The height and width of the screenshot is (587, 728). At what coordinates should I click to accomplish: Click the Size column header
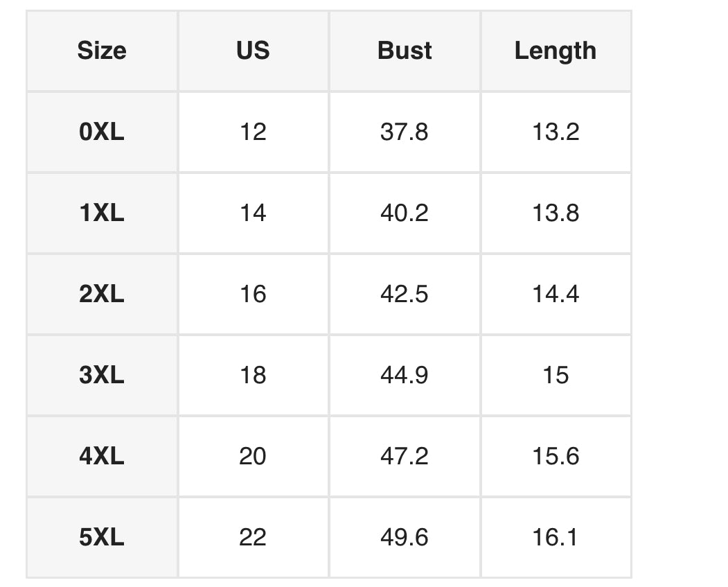coord(102,51)
